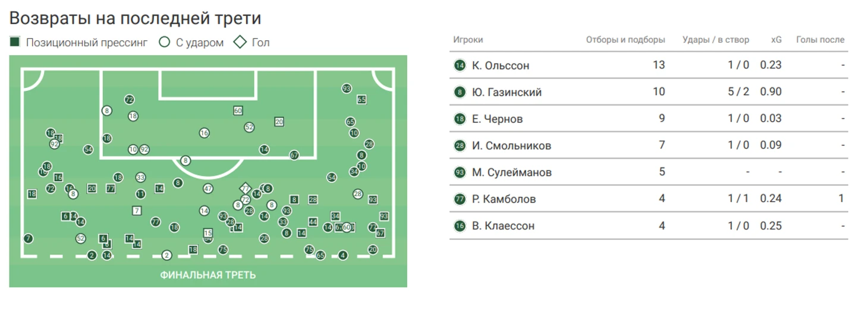This screenshot has width=868, height=313.
Task: Sort by the Голы после column header
Action: click(x=820, y=40)
